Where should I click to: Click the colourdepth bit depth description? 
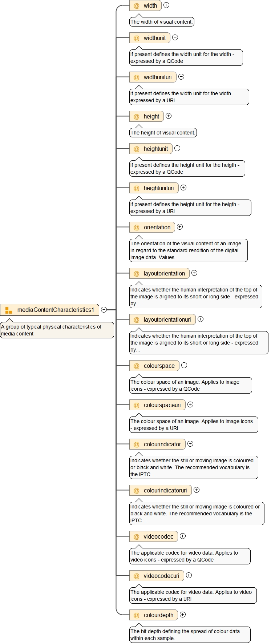point(190,635)
